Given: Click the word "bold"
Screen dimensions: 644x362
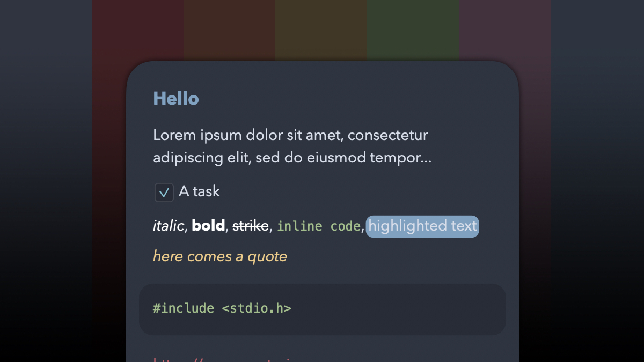Looking at the screenshot, I should click(208, 226).
